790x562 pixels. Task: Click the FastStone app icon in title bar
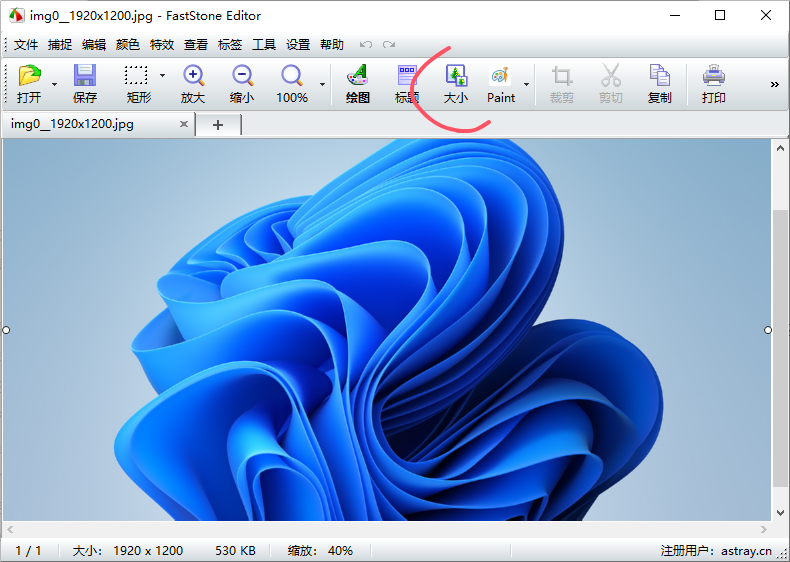click(16, 16)
